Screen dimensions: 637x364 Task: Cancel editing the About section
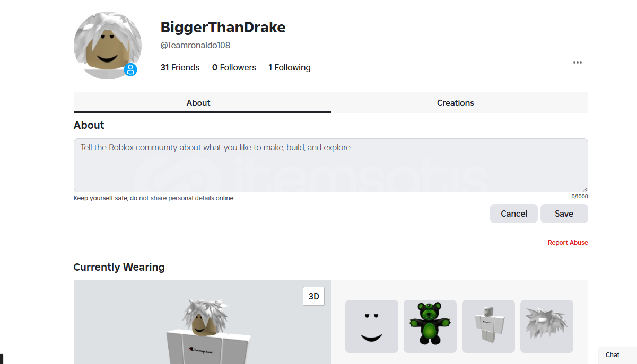tap(514, 214)
